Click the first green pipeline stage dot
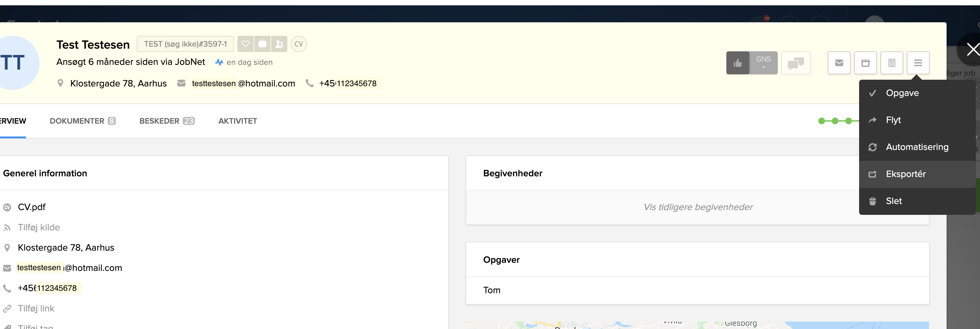The height and width of the screenshot is (329, 980). (x=821, y=121)
